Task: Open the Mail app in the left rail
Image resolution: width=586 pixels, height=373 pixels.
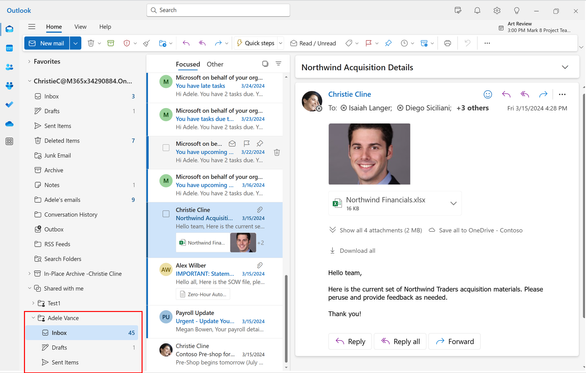Action: pyautogui.click(x=9, y=29)
